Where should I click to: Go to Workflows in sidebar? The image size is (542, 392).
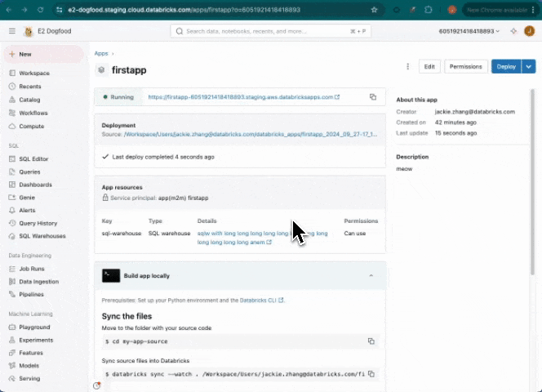33,113
